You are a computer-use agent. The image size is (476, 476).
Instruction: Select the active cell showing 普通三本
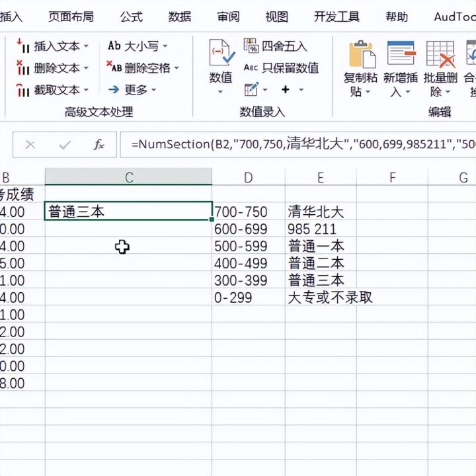(x=129, y=212)
